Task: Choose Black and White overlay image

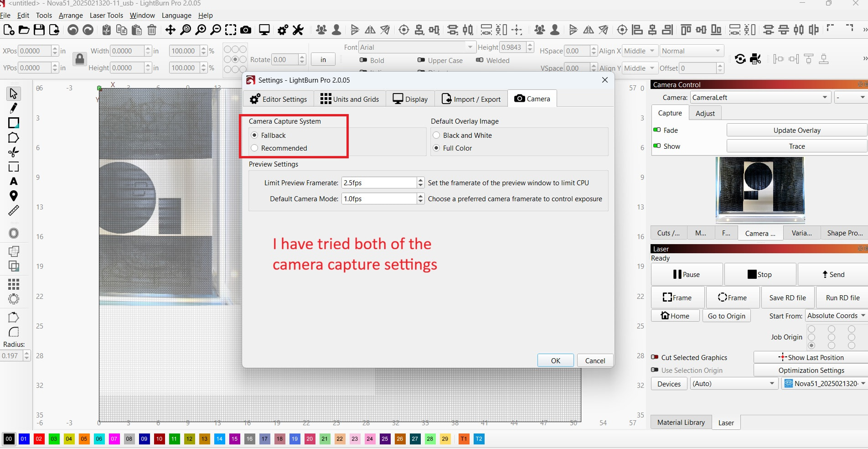Action: click(x=437, y=136)
